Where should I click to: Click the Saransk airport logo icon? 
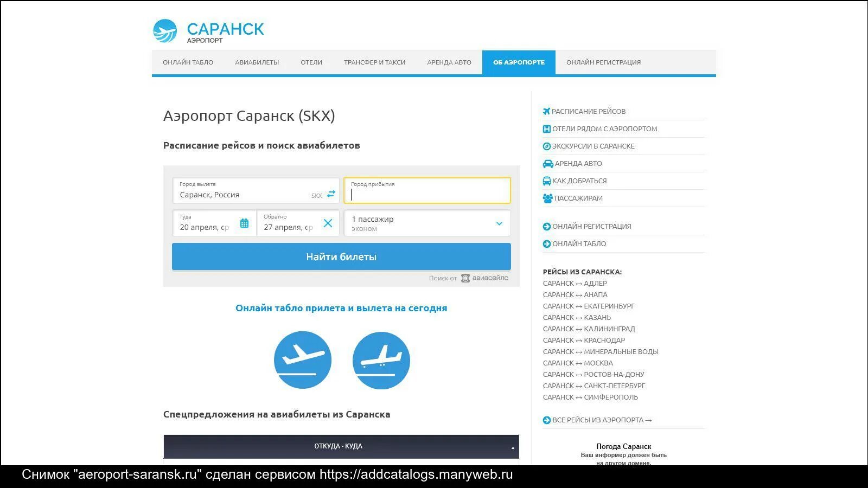[x=165, y=31]
